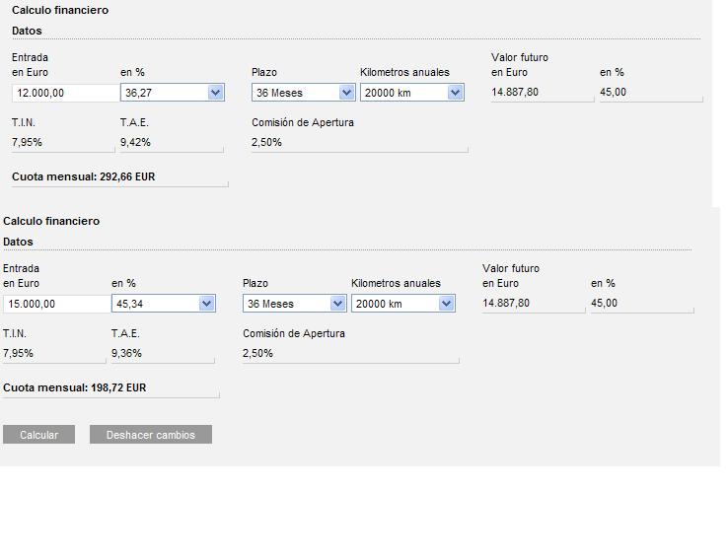Select the 45,34 percentage combo box

(164, 304)
